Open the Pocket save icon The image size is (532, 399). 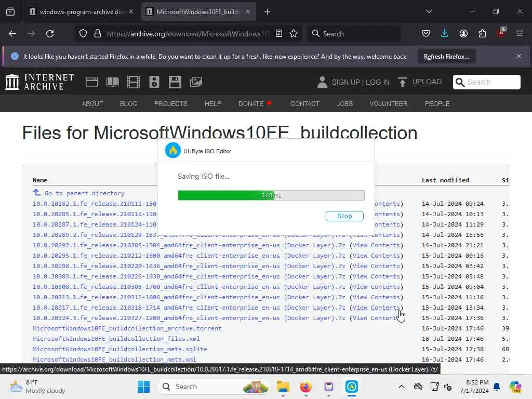point(426,34)
